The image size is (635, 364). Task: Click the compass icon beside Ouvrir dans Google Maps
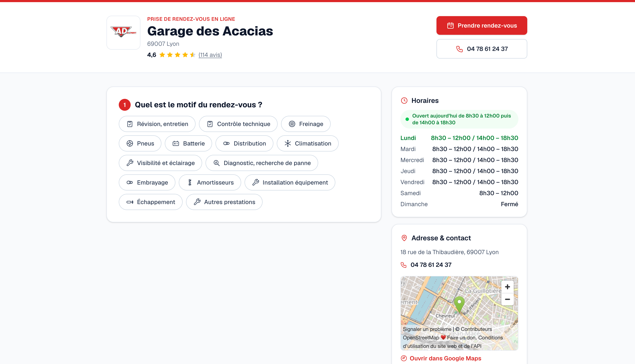404,358
